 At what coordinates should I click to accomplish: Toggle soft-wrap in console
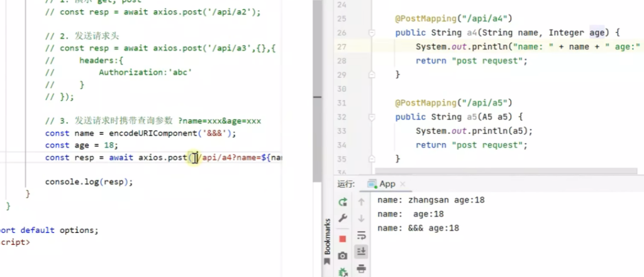(x=362, y=235)
